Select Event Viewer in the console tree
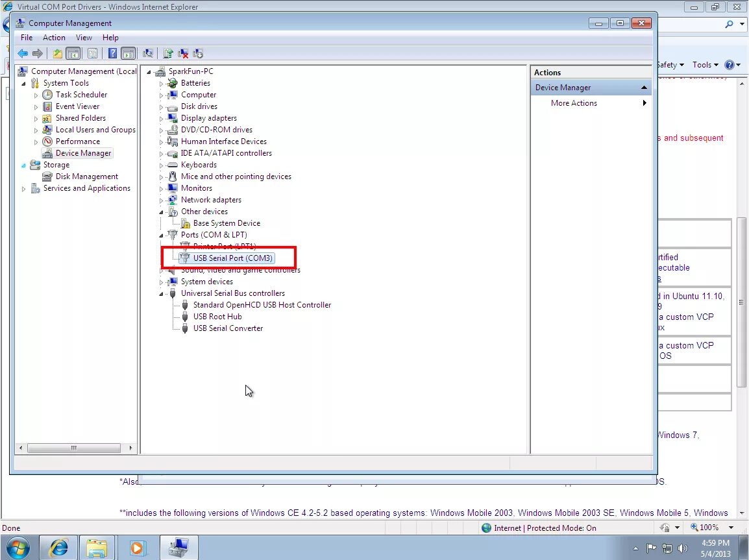 click(x=77, y=106)
